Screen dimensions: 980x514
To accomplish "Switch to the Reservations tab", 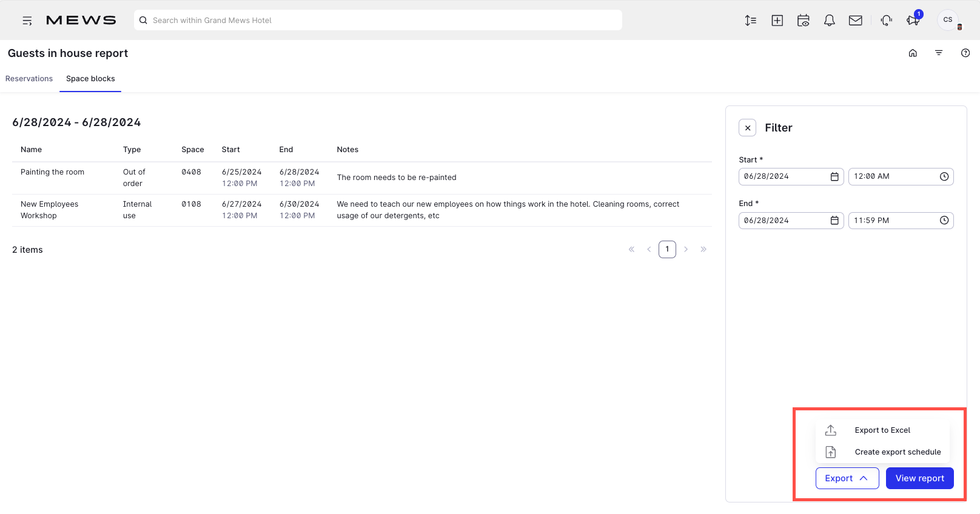I will tap(29, 79).
